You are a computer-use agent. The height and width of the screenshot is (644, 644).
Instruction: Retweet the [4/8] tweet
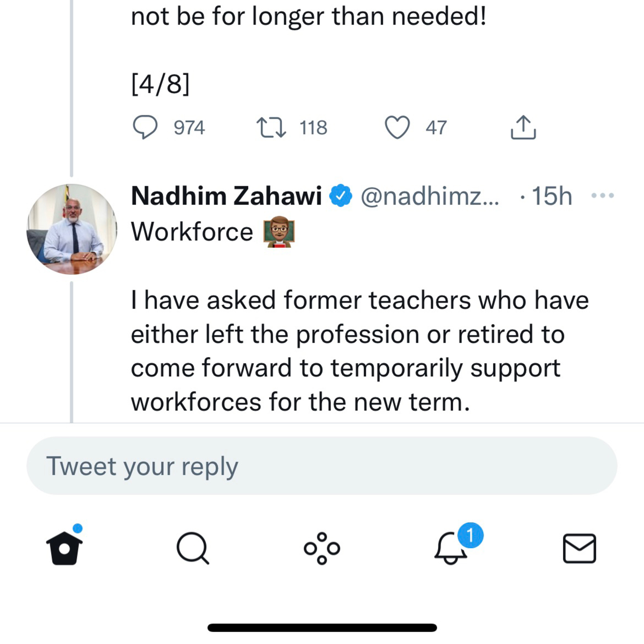coord(271,127)
